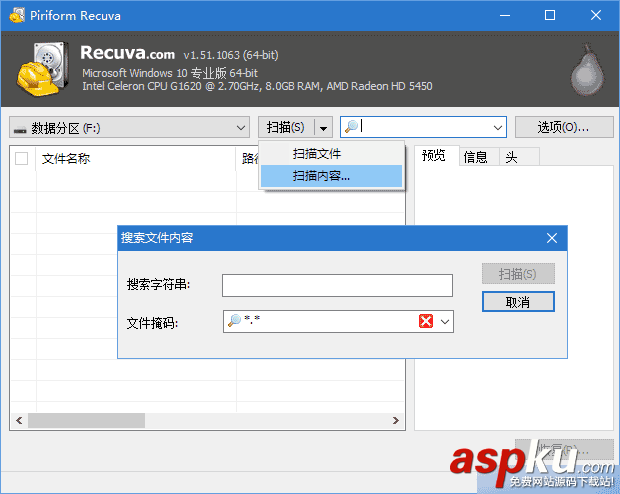The height and width of the screenshot is (494, 620).
Task: Click the Recuva title bar app icon
Action: click(17, 15)
